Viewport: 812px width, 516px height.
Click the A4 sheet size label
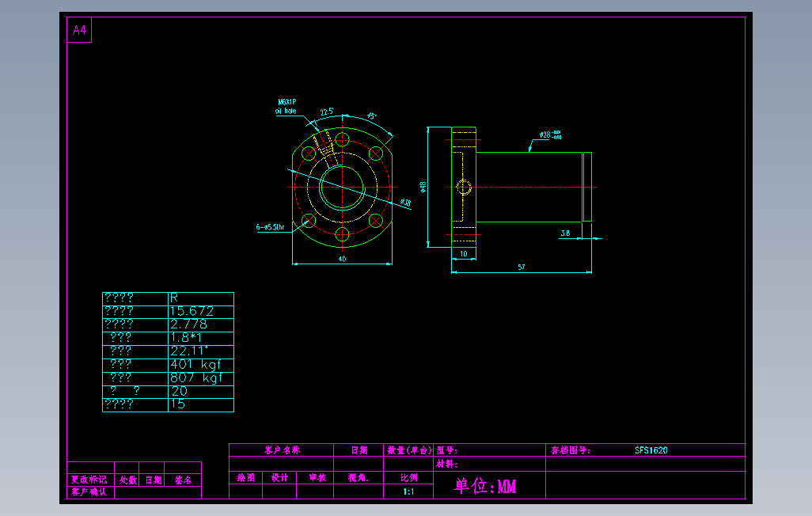click(78, 29)
